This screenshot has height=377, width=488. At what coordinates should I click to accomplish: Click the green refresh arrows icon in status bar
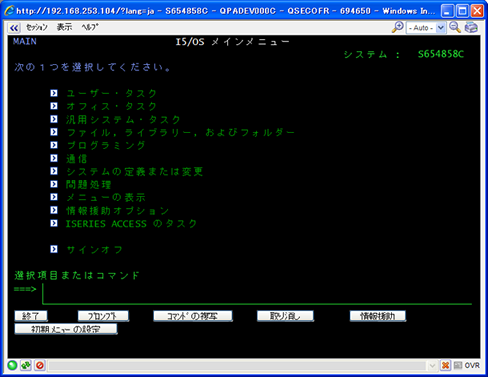tap(26, 365)
